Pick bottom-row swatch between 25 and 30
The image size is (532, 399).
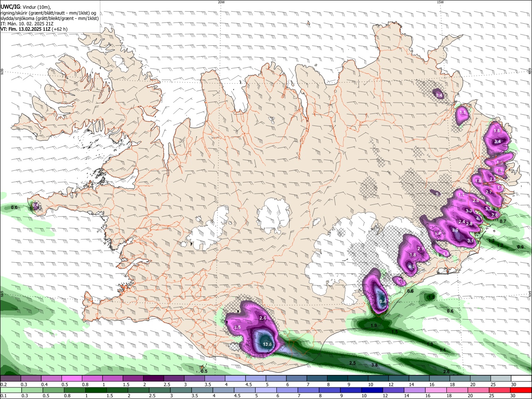coord(500,390)
